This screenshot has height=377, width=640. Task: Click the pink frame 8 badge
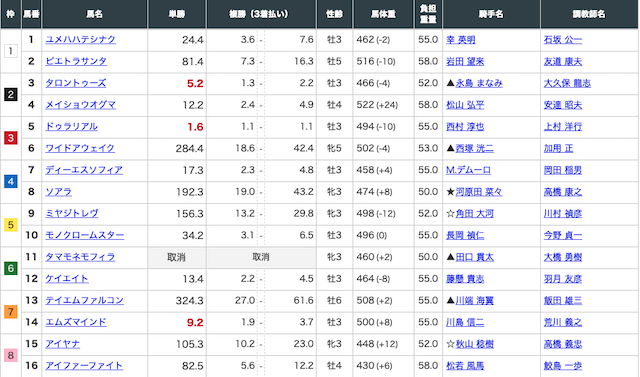coord(11,355)
